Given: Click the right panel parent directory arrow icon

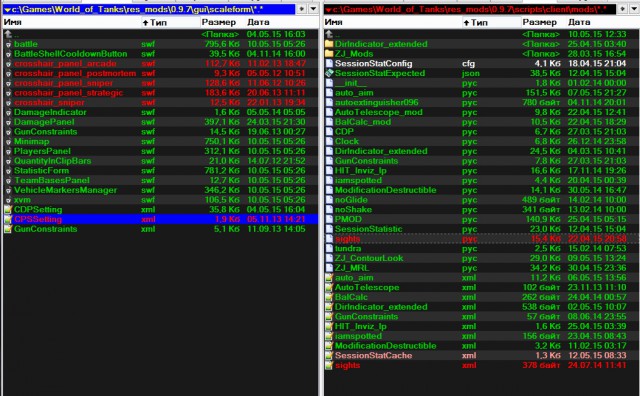Looking at the screenshot, I should pyautogui.click(x=329, y=34).
